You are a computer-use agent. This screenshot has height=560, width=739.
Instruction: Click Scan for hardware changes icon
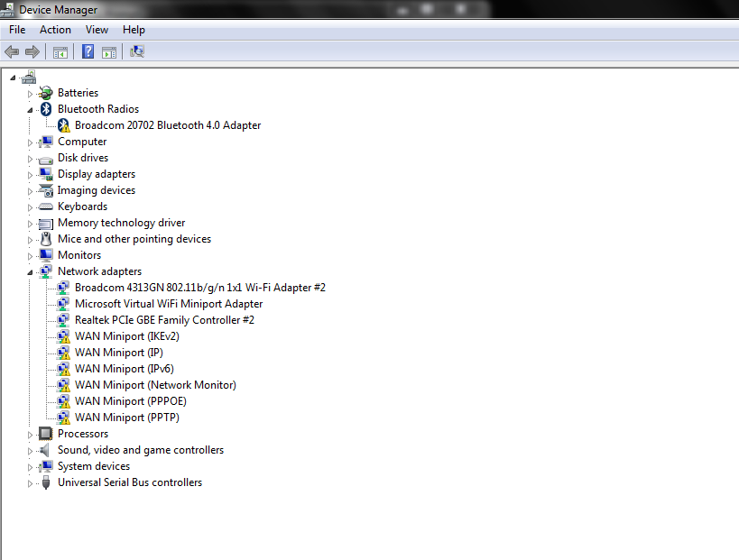click(x=137, y=51)
